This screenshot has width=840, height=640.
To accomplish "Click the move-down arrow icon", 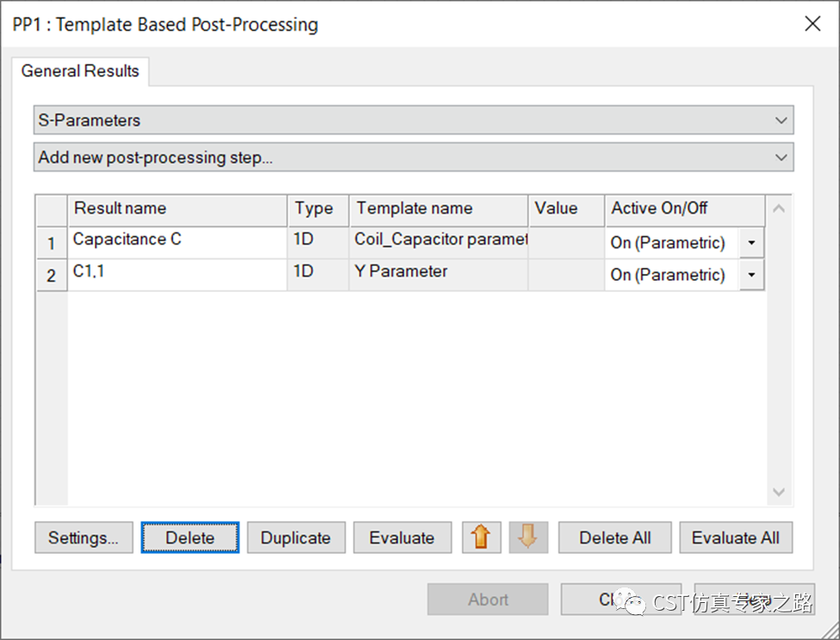I will coord(528,537).
